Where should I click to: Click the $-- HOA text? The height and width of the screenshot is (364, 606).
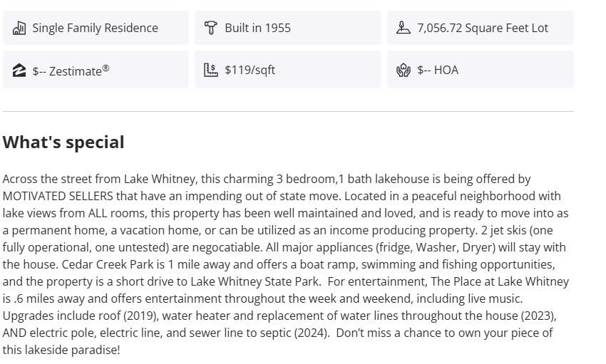coord(438,70)
